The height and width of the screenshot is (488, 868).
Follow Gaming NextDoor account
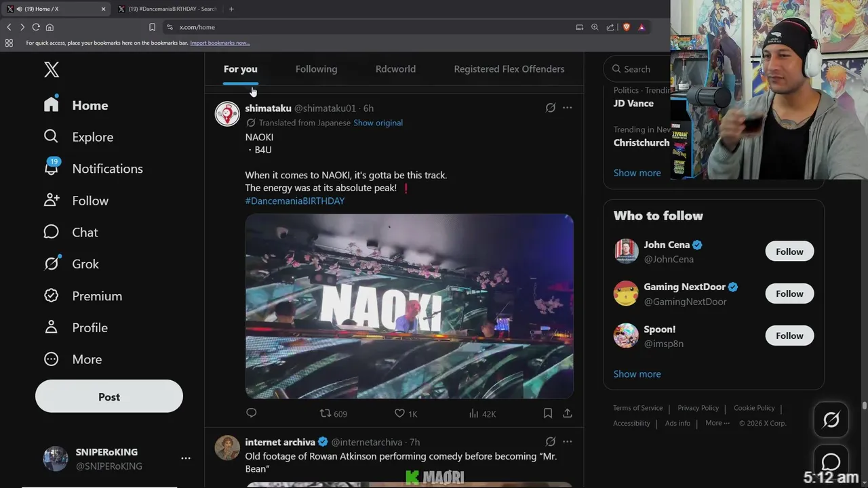pyautogui.click(x=789, y=293)
